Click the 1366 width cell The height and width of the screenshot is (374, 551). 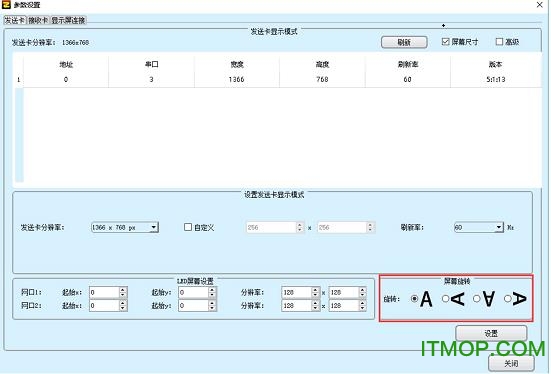coord(237,79)
